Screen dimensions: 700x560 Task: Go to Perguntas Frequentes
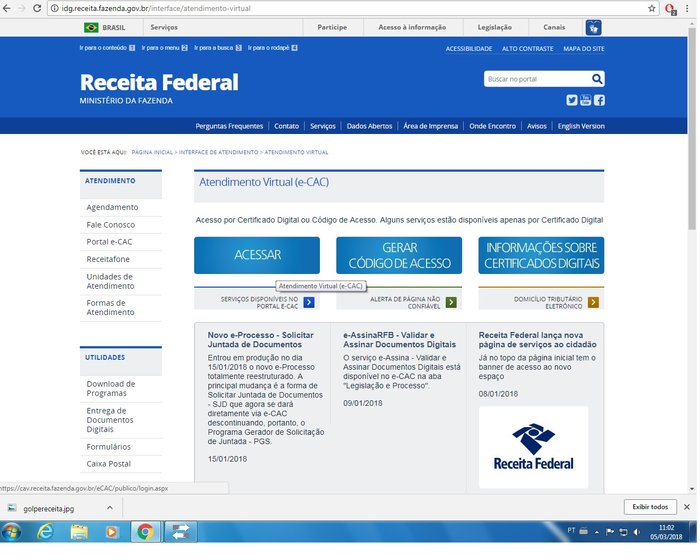pyautogui.click(x=229, y=126)
